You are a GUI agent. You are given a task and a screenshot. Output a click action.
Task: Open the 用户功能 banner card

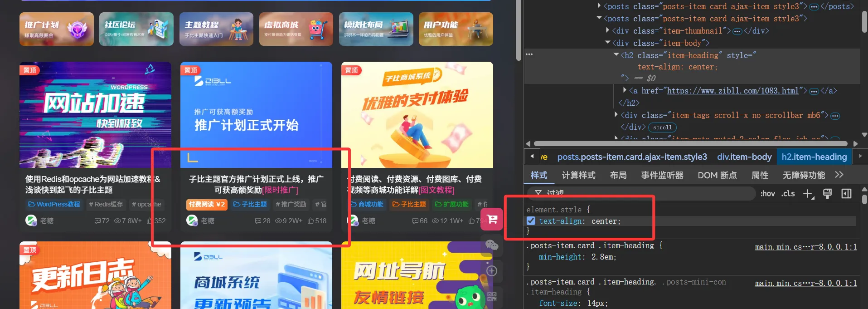(456, 29)
